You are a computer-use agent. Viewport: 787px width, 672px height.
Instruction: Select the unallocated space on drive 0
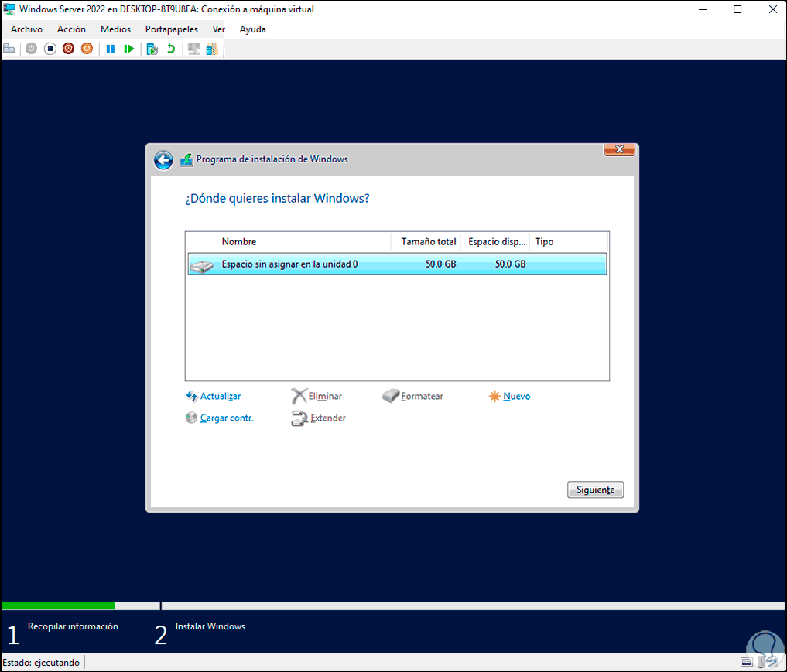coord(397,264)
